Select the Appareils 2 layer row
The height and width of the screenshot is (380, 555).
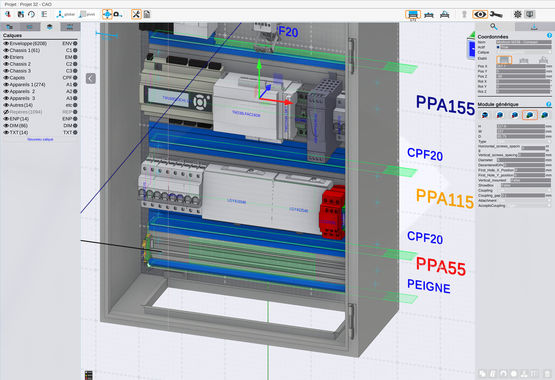(x=40, y=91)
